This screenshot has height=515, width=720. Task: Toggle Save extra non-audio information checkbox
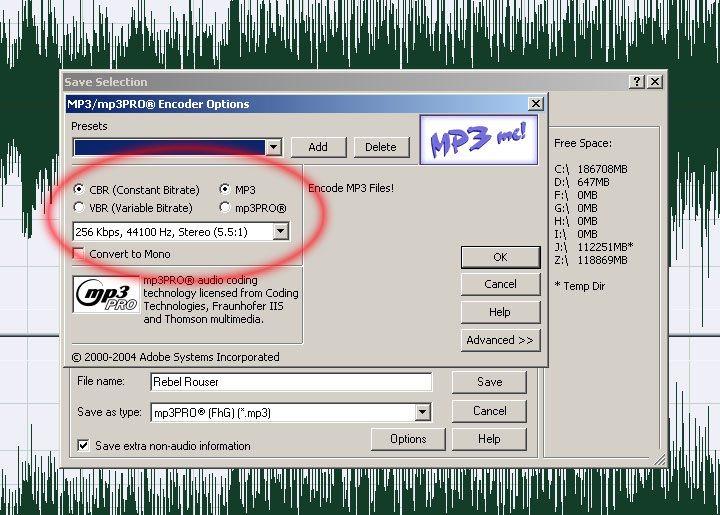click(x=84, y=446)
